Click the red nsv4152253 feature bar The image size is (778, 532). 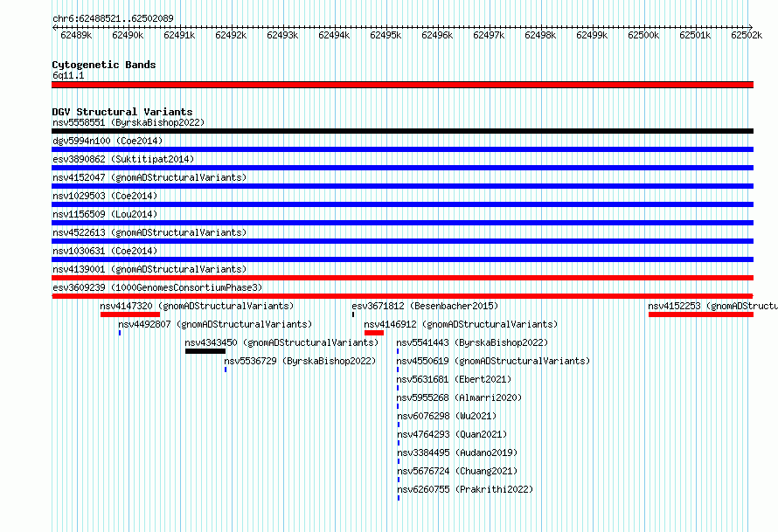[701, 314]
